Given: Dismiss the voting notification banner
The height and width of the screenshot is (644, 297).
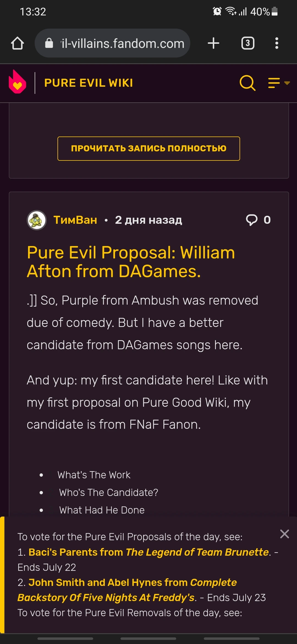Looking at the screenshot, I should (285, 534).
